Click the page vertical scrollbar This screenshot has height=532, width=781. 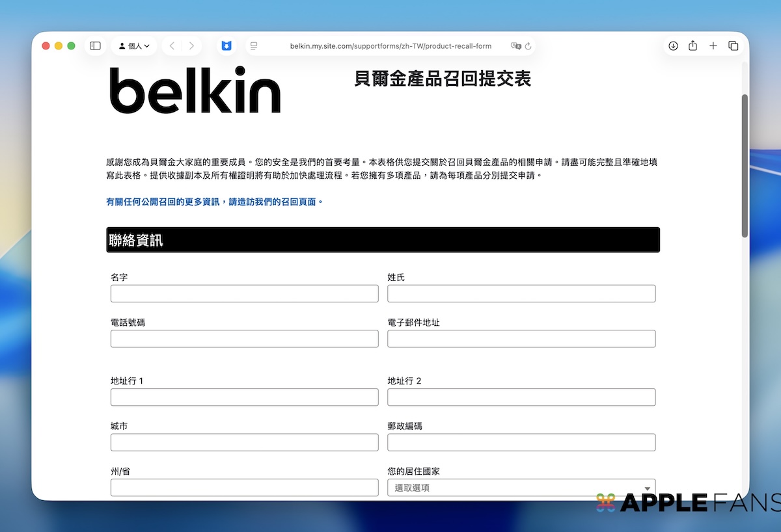[745, 166]
